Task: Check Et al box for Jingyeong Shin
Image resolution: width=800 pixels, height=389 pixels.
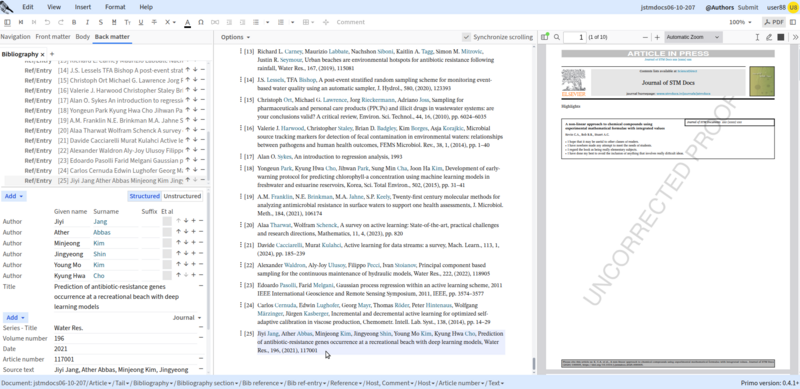Action: pyautogui.click(x=167, y=254)
